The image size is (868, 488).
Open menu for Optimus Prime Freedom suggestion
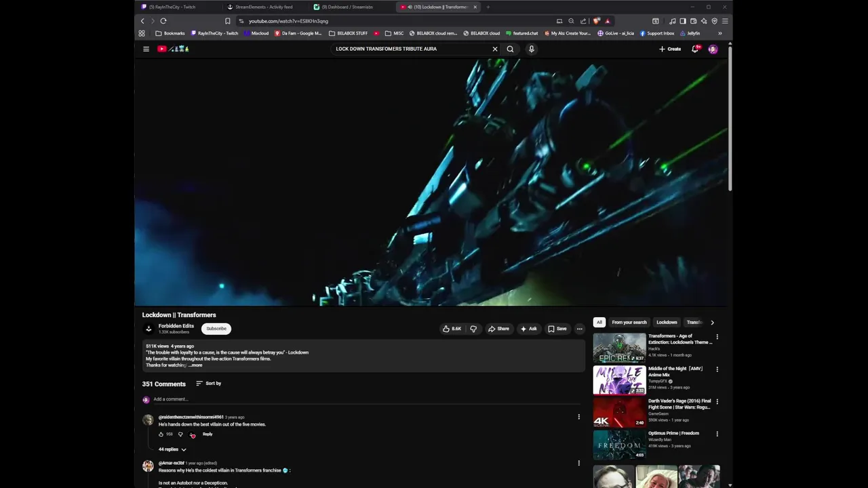[717, 434]
